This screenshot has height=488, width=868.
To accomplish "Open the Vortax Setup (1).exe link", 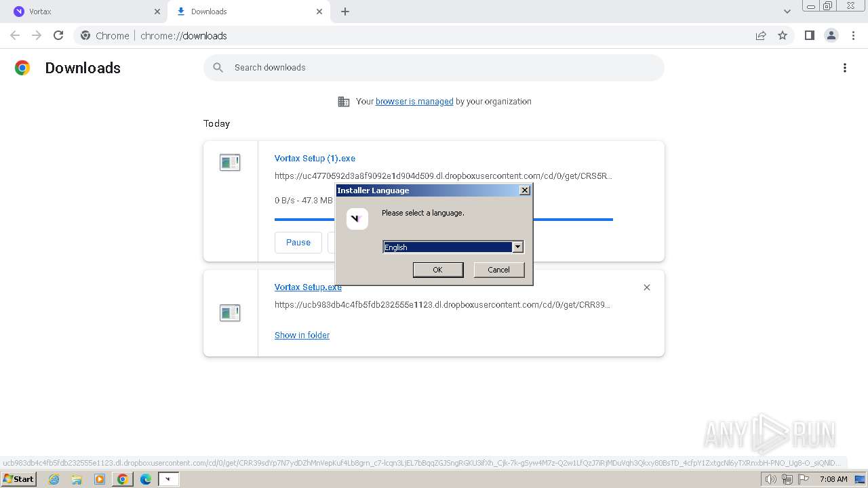I will coord(315,159).
